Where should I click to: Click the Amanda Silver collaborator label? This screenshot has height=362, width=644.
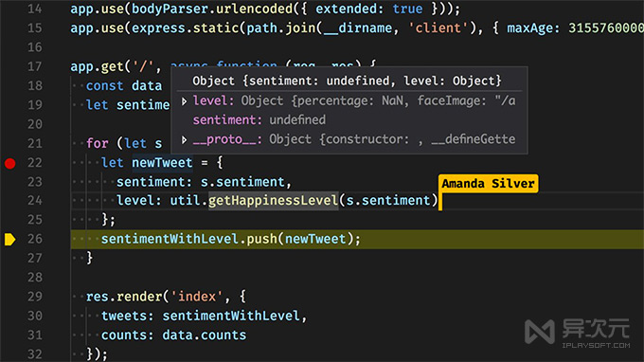[x=488, y=183]
